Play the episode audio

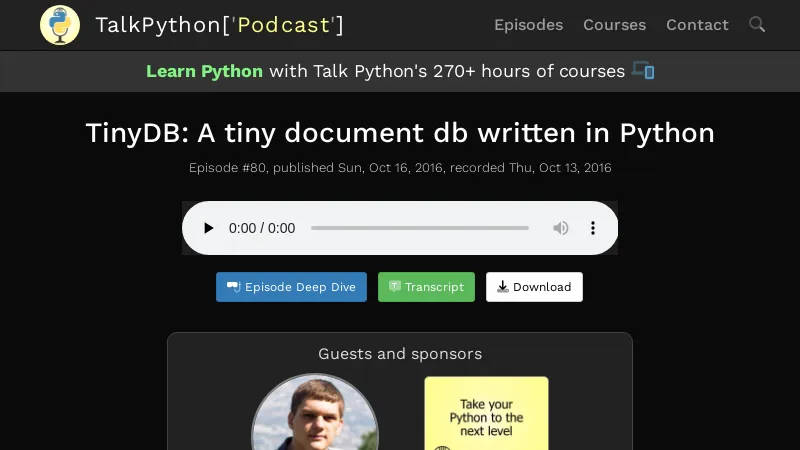pyautogui.click(x=208, y=228)
